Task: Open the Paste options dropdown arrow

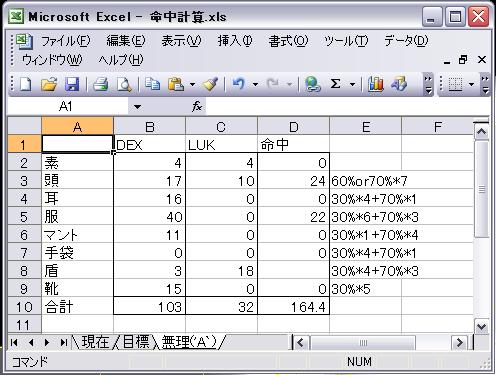Action: [192, 84]
